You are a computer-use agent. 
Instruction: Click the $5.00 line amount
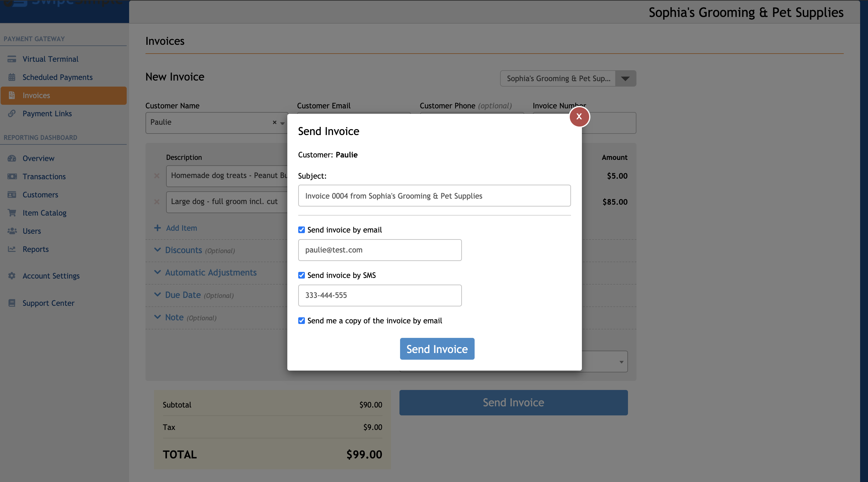pos(617,176)
